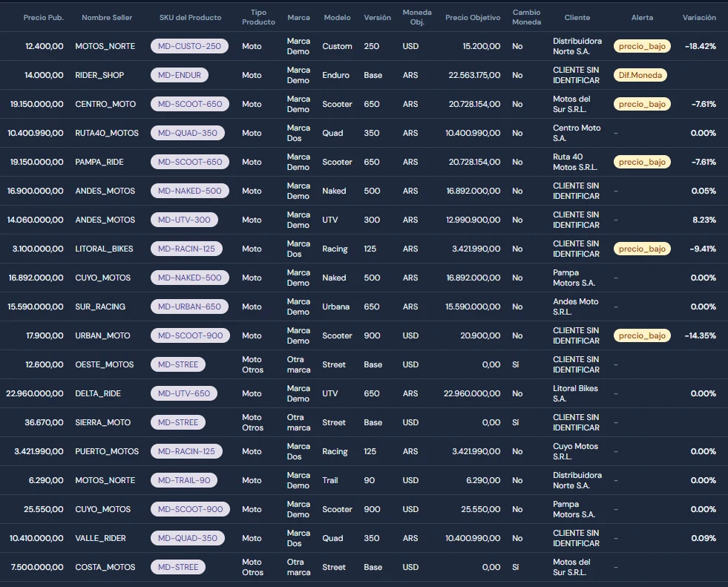This screenshot has width=728, height=587.
Task: Sort by the SKU del Producto header
Action: [191, 17]
